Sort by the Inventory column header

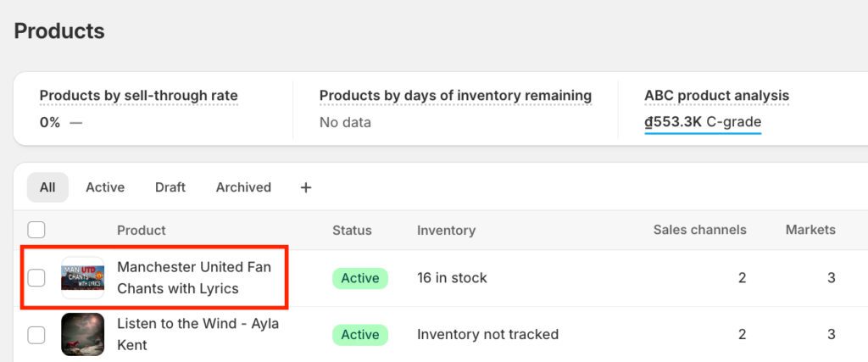tap(446, 230)
